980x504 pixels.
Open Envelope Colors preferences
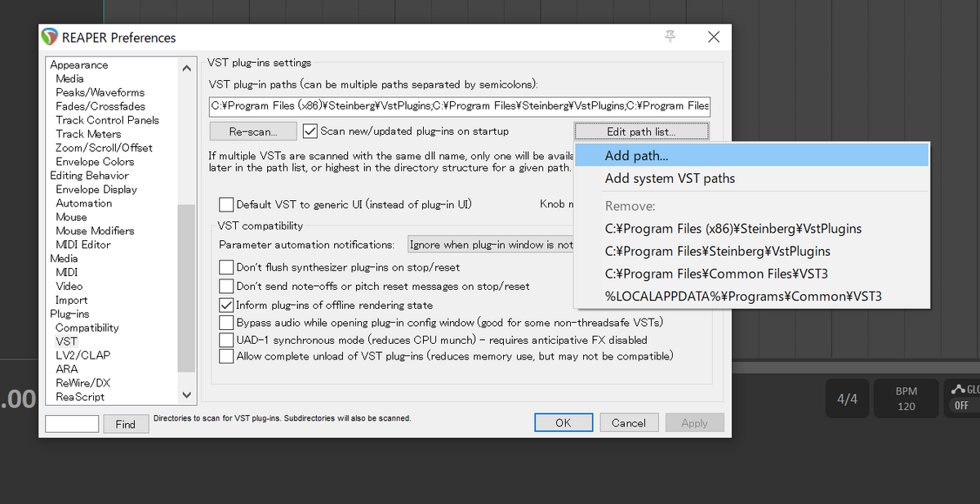[95, 162]
